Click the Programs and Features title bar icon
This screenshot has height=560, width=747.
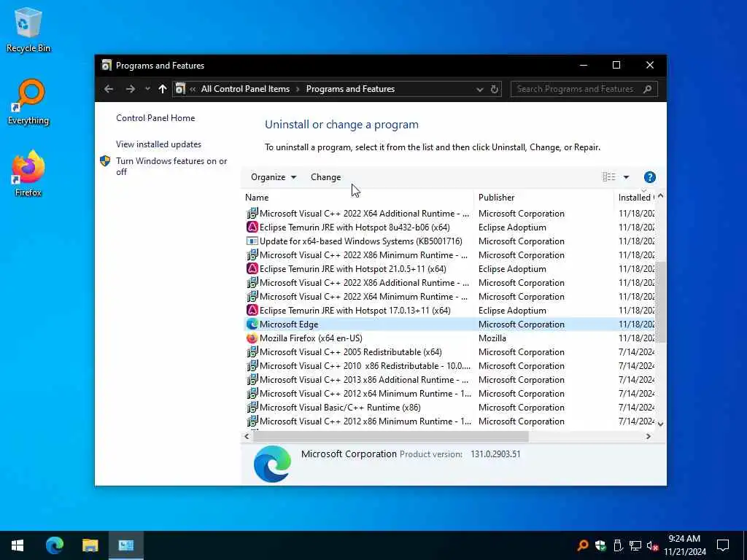pyautogui.click(x=107, y=65)
